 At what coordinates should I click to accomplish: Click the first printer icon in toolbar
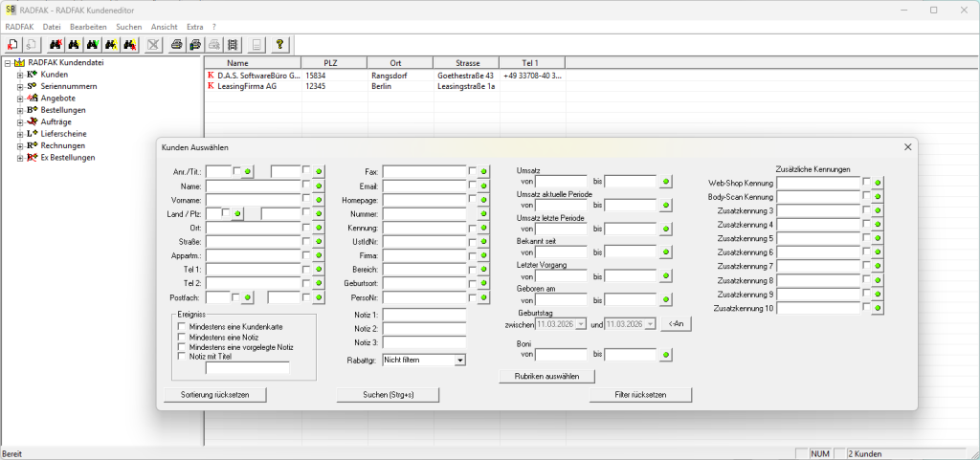click(x=176, y=44)
